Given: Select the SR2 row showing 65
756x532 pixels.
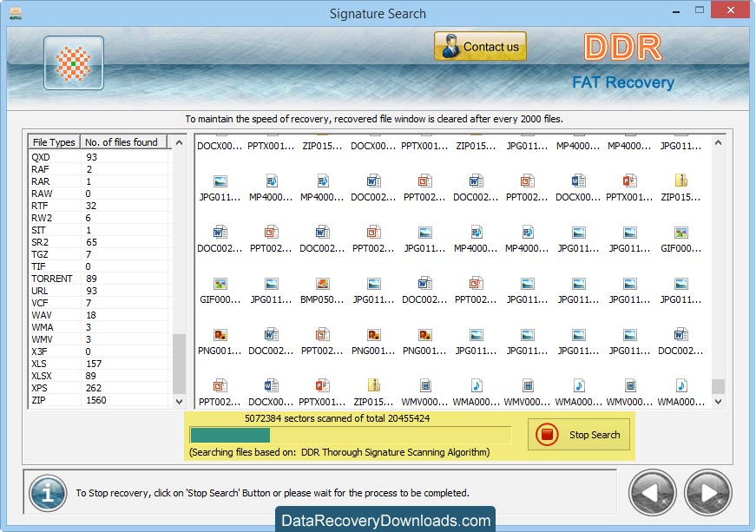Looking at the screenshot, I should click(x=100, y=242).
